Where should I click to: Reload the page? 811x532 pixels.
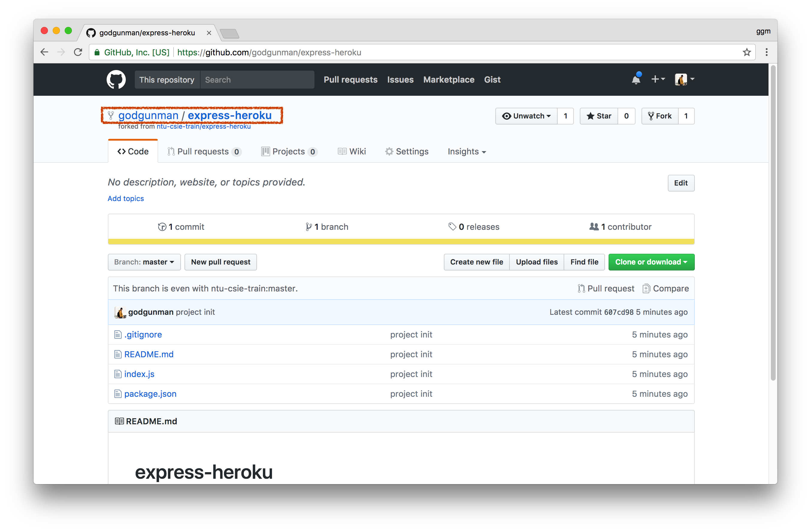coord(78,52)
